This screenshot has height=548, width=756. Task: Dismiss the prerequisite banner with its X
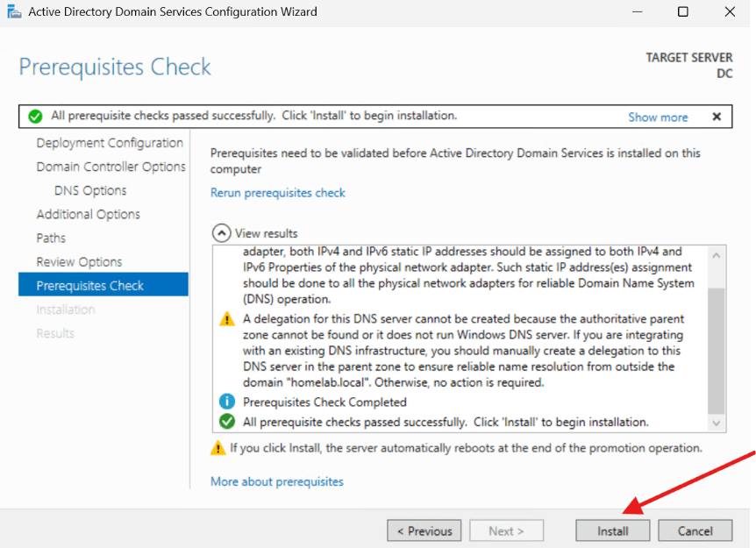click(717, 116)
